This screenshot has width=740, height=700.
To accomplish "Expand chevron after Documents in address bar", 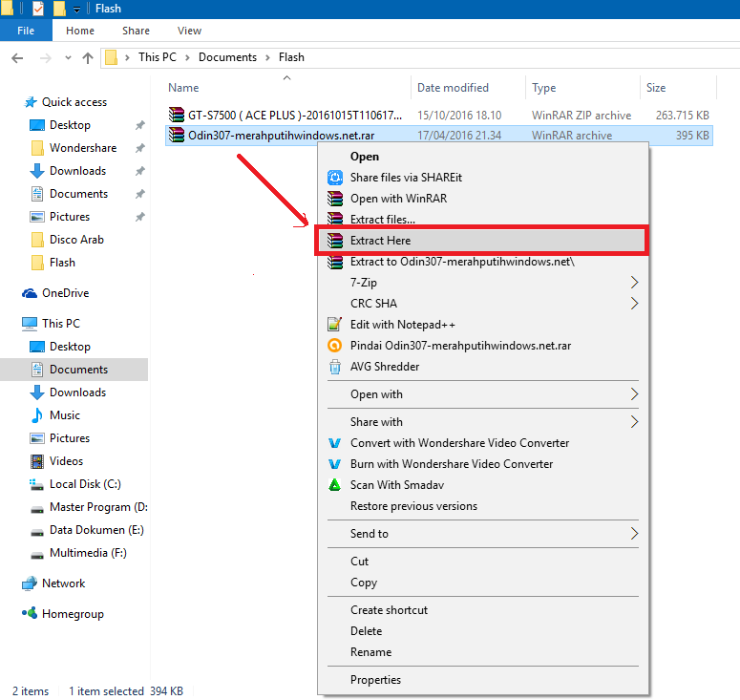I will (x=267, y=57).
